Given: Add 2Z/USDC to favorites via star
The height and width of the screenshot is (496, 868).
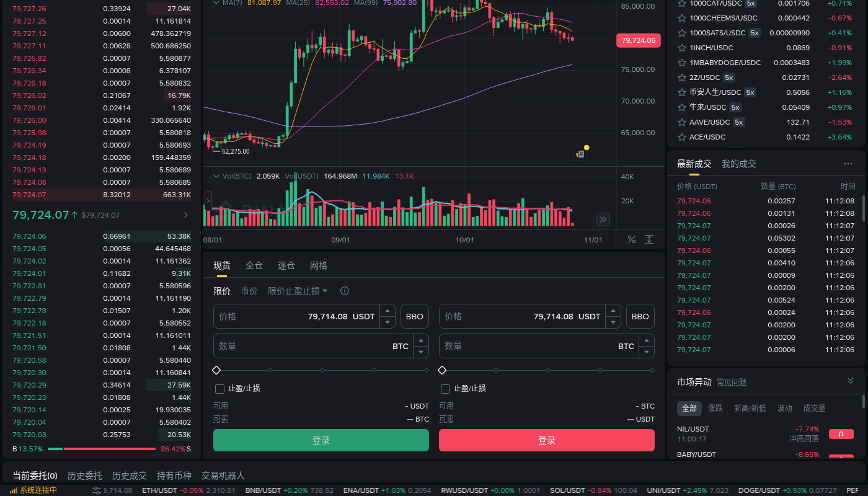Looking at the screenshot, I should pyautogui.click(x=681, y=77).
